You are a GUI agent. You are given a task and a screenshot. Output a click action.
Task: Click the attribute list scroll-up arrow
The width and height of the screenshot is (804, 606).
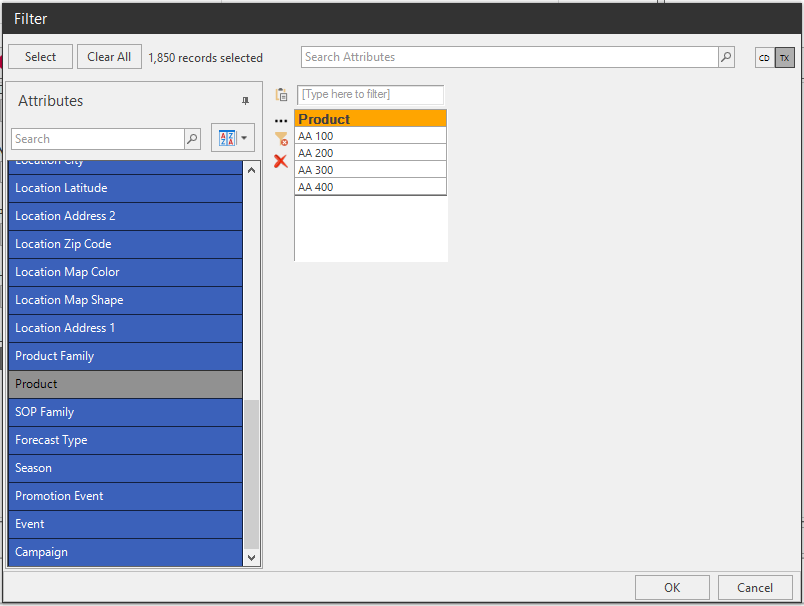point(251,170)
